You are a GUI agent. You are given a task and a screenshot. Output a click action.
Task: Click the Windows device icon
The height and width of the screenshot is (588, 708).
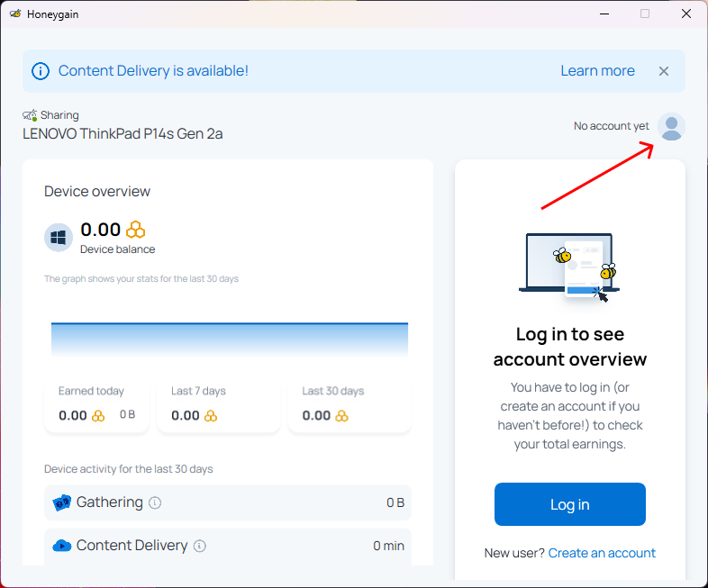click(x=59, y=238)
